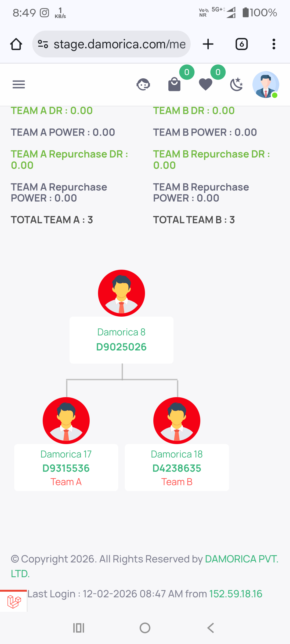290x644 pixels.
Task: Open the hamburger side menu
Action: pos(19,85)
